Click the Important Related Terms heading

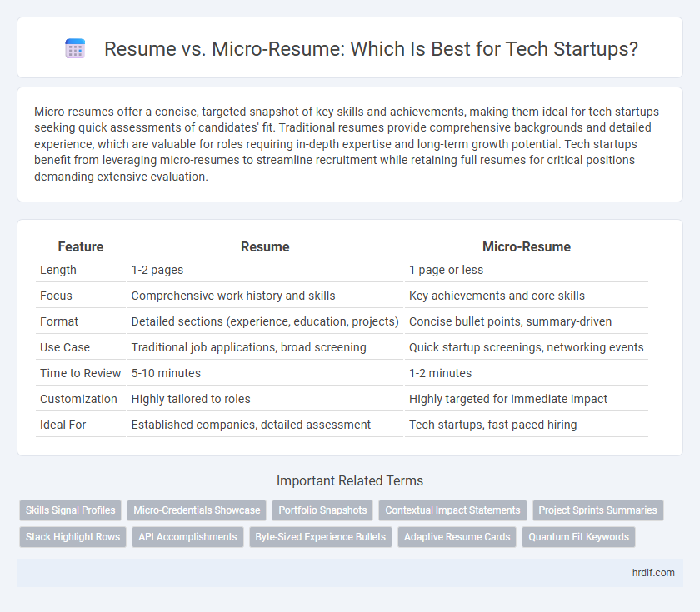click(350, 481)
